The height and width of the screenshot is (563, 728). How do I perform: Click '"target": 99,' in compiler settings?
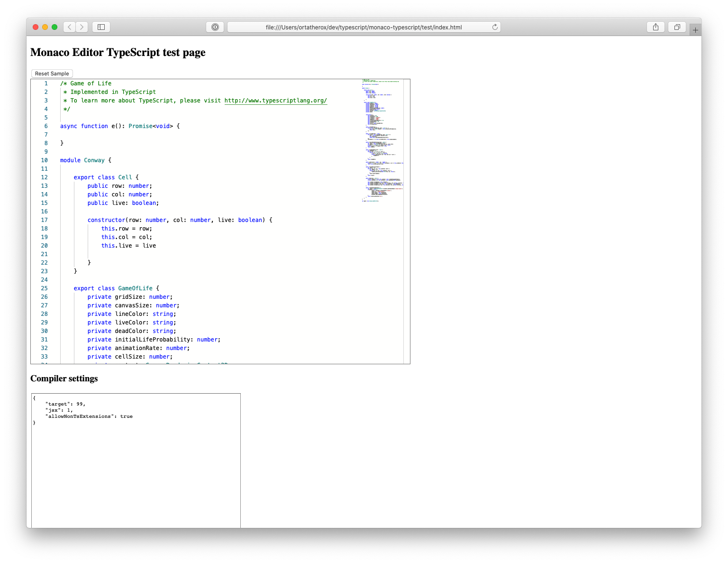pyautogui.click(x=65, y=404)
